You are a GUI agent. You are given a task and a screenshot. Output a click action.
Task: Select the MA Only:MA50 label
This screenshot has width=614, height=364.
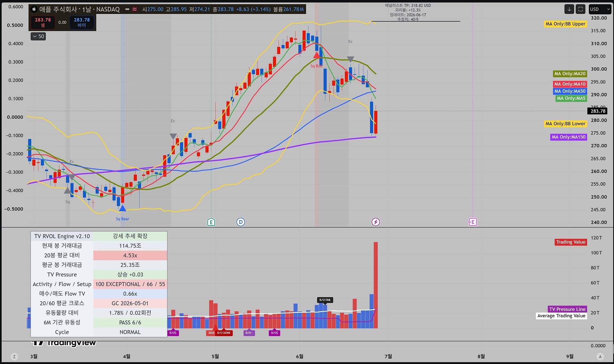(570, 91)
